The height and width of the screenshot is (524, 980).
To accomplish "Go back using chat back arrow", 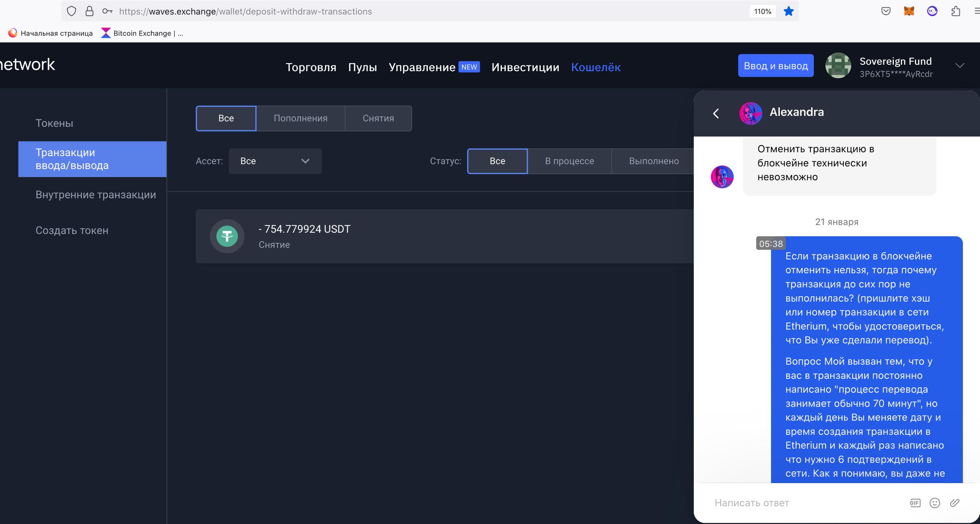I will coord(716,113).
